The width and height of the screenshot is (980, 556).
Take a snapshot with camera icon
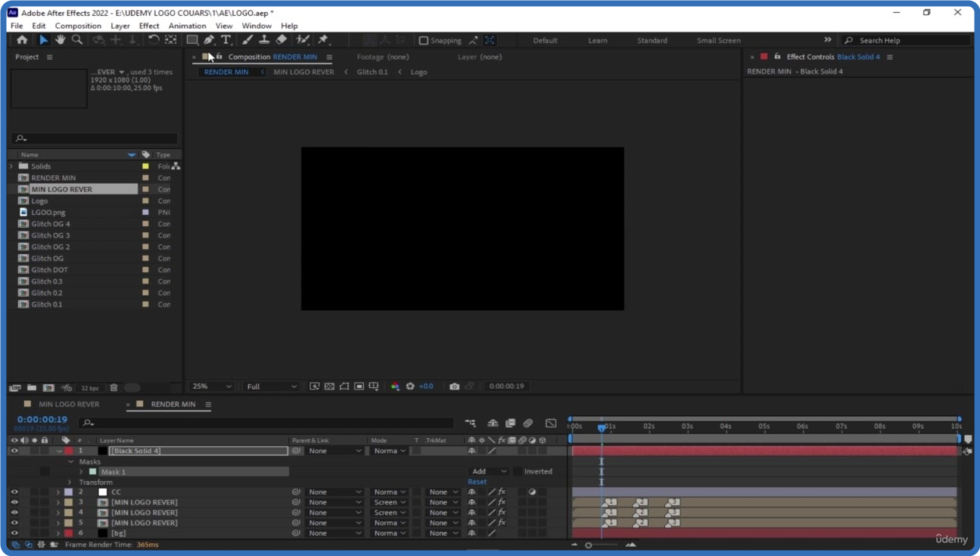(x=454, y=387)
